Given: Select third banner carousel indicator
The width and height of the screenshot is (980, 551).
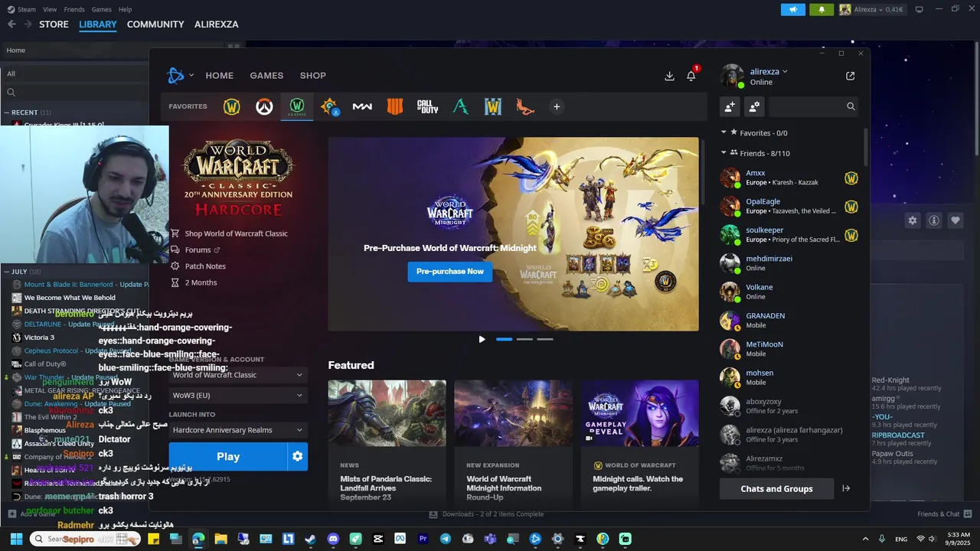Looking at the screenshot, I should [544, 339].
